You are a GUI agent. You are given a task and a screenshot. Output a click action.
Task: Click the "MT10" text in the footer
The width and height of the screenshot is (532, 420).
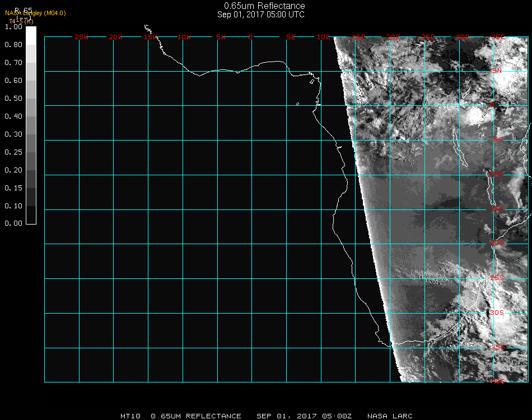[130, 416]
